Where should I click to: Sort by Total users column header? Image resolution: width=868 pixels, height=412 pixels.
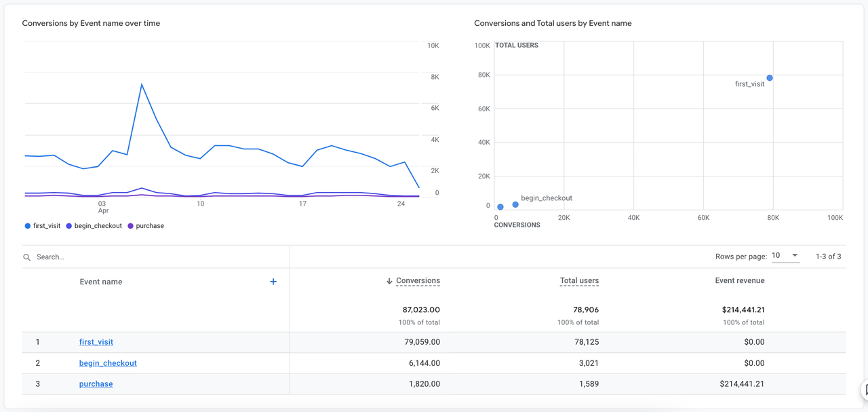coord(579,281)
